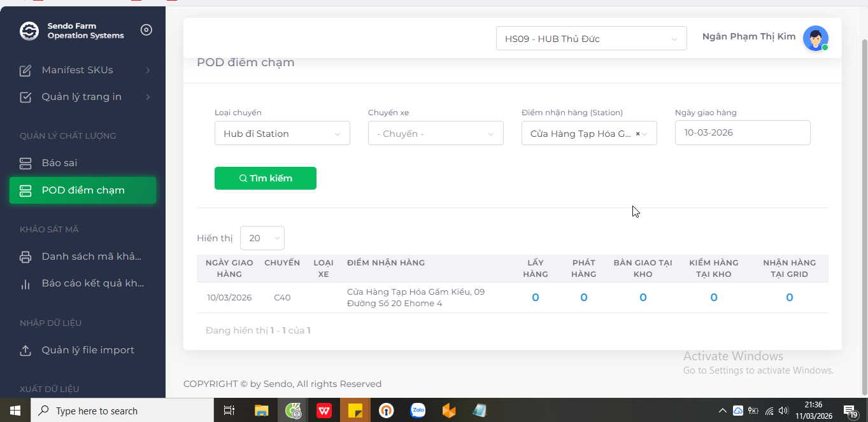Click the Điểm nhận hàng column header

pyautogui.click(x=386, y=262)
